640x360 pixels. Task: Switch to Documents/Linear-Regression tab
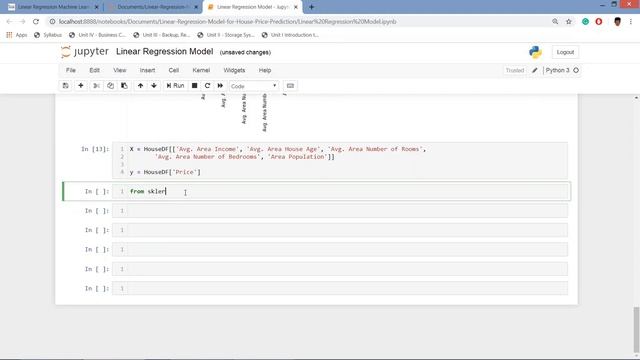point(152,7)
